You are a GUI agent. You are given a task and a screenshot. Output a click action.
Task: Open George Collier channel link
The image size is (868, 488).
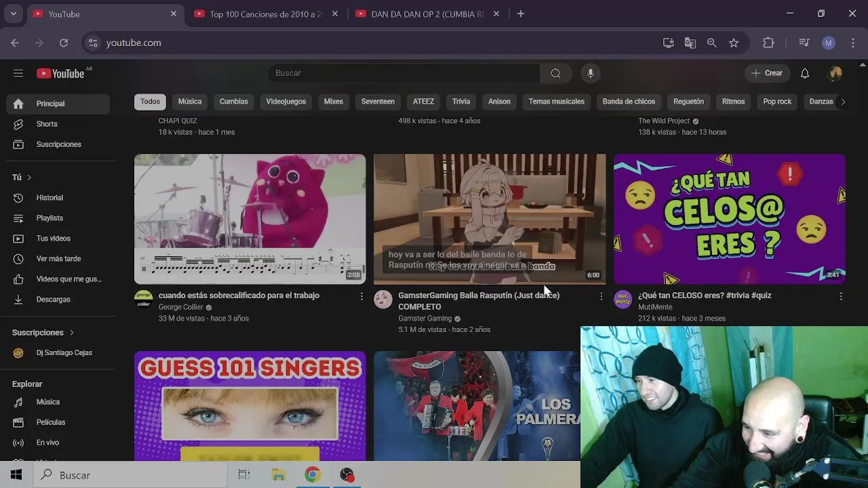click(181, 307)
